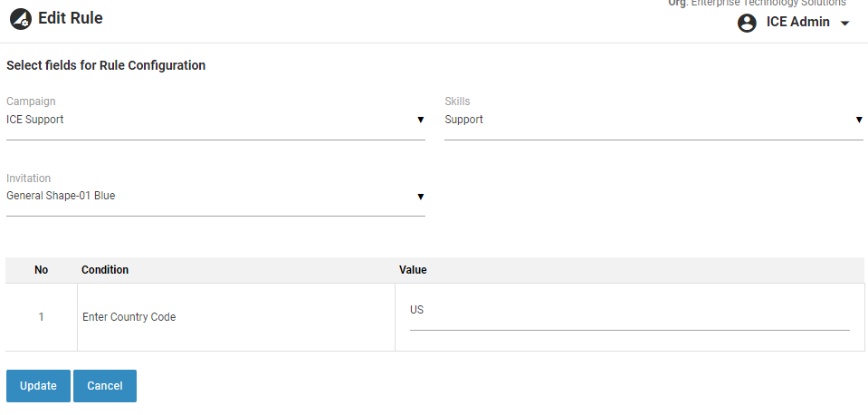Click the ICE logo icon beside Edit Rule
Viewport: 868px width, 415px height.
21,18
